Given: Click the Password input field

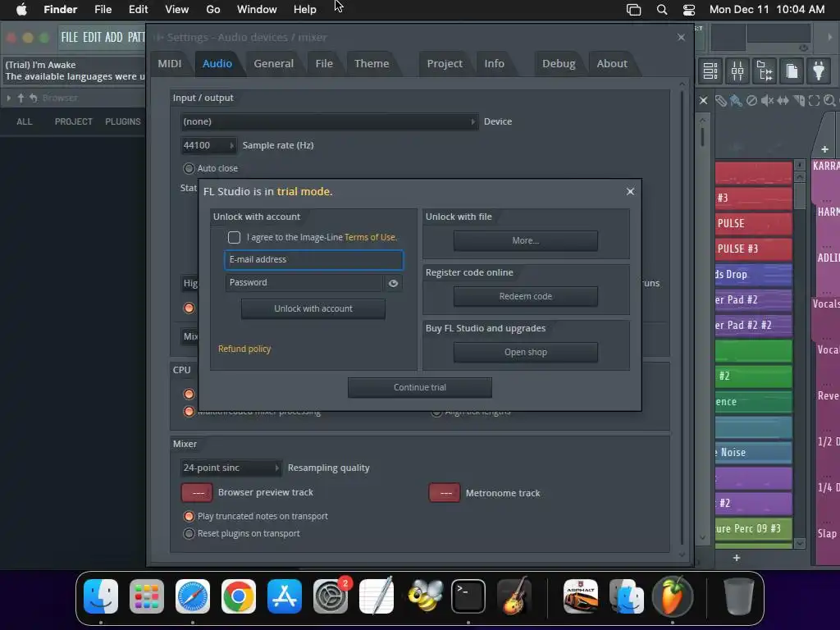Looking at the screenshot, I should [304, 283].
